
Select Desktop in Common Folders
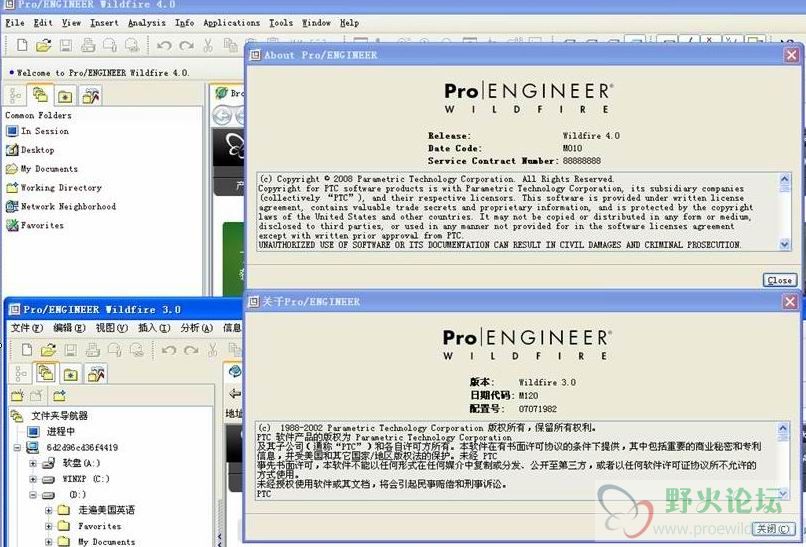(30, 150)
